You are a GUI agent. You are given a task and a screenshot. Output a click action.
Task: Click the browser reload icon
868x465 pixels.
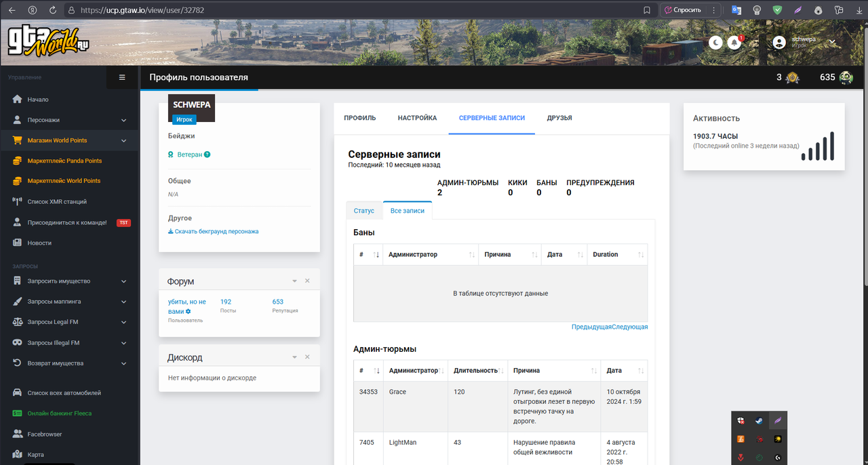click(x=53, y=10)
